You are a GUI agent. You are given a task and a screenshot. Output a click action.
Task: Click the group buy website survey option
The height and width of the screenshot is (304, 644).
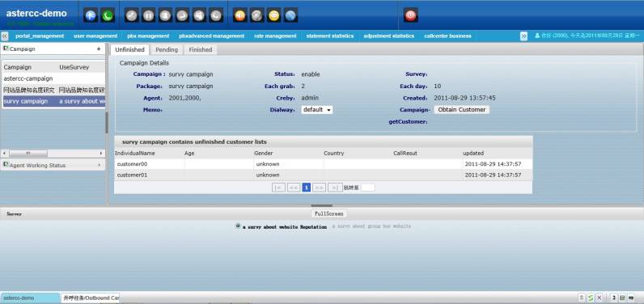tap(371, 226)
